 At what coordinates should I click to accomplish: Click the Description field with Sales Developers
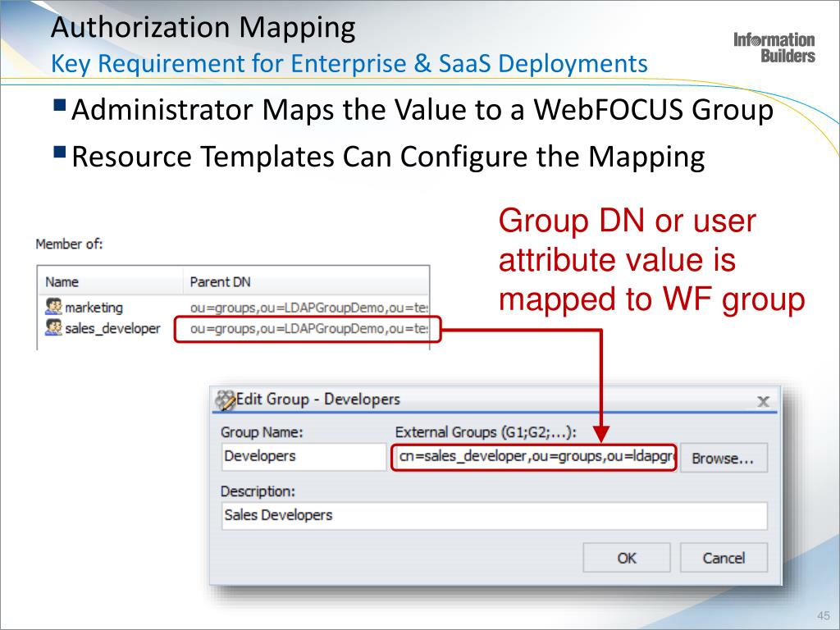click(495, 515)
